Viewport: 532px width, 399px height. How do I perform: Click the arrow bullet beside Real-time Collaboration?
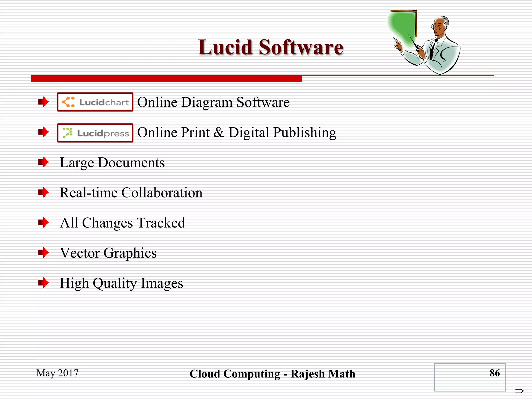pyautogui.click(x=43, y=192)
